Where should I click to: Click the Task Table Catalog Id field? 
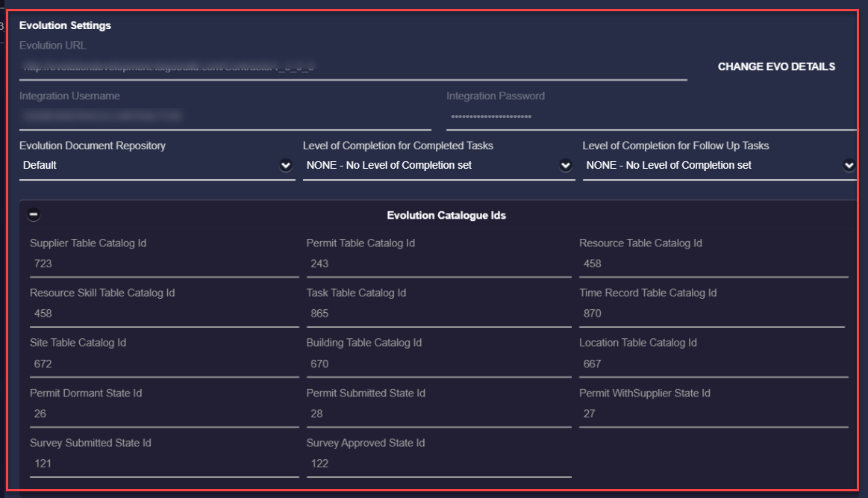point(438,314)
